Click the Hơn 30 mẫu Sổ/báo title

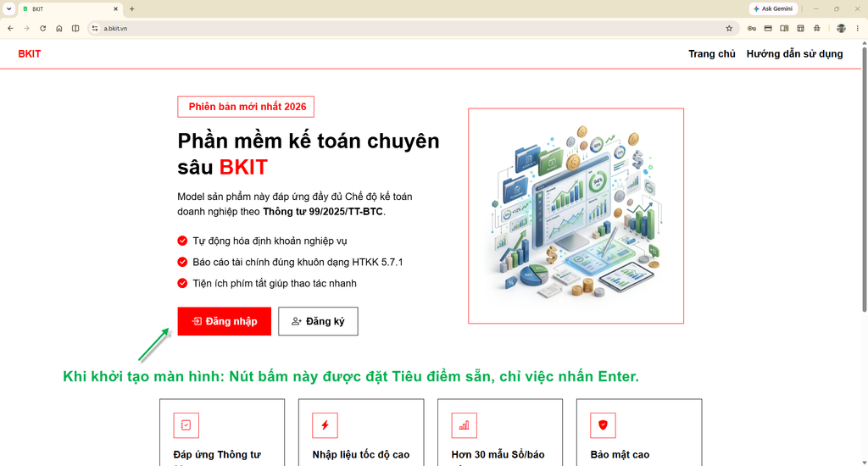point(498,455)
